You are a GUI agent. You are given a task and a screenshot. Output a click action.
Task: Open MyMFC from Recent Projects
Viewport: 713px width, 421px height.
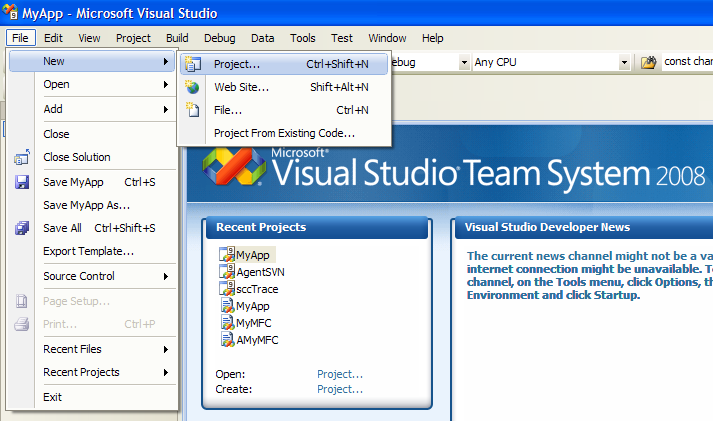tap(254, 323)
